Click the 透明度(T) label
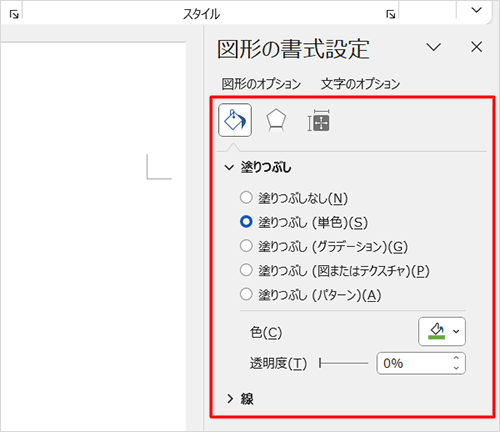 coord(278,363)
